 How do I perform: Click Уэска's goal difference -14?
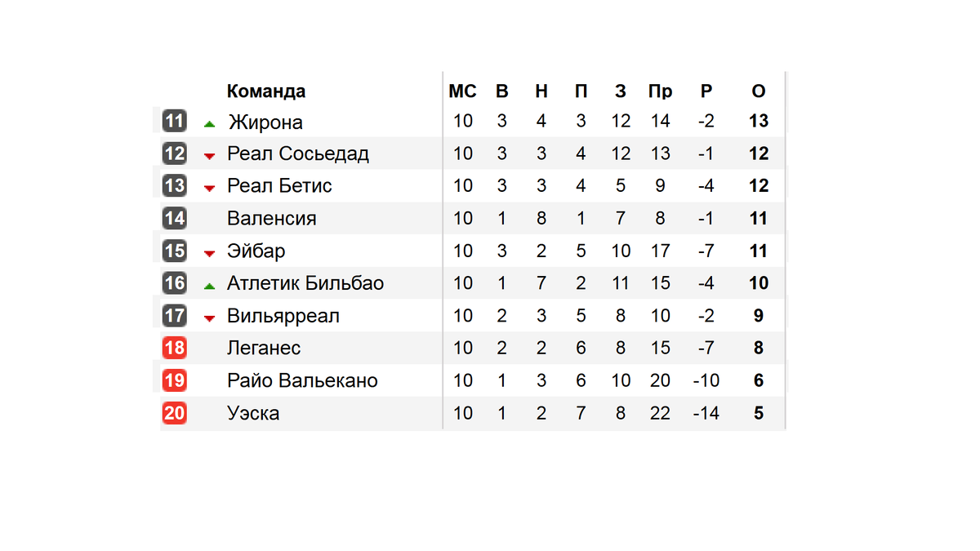706,413
